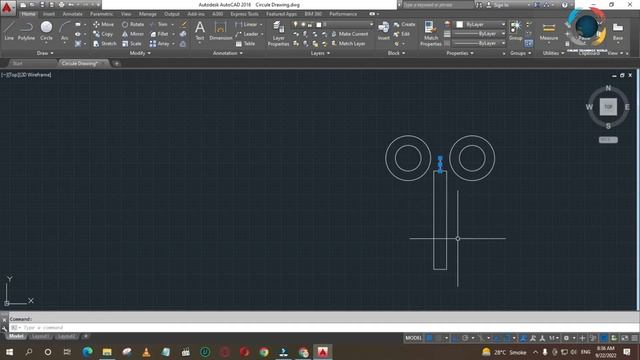Switch to the Manage ribbon tab
640x360 pixels.
[x=147, y=14]
